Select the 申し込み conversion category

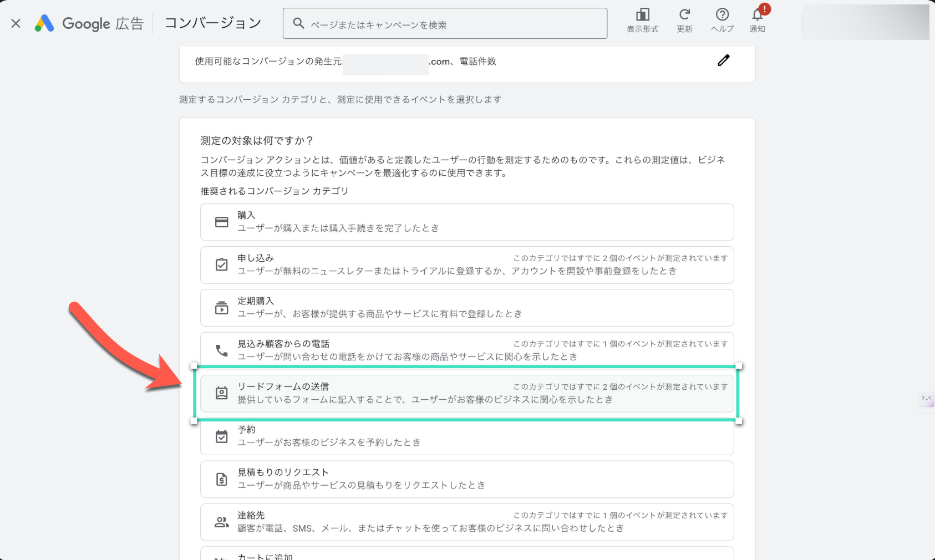[x=466, y=265]
